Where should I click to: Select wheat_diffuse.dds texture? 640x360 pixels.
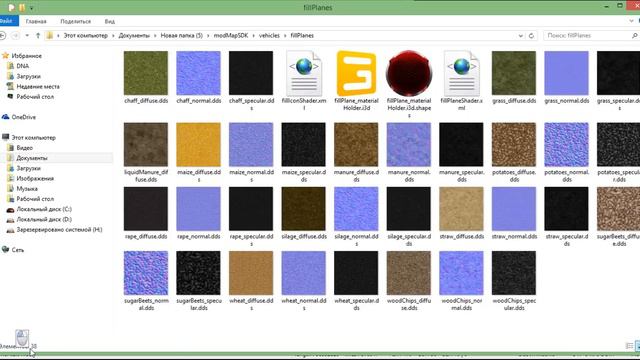pyautogui.click(x=251, y=273)
